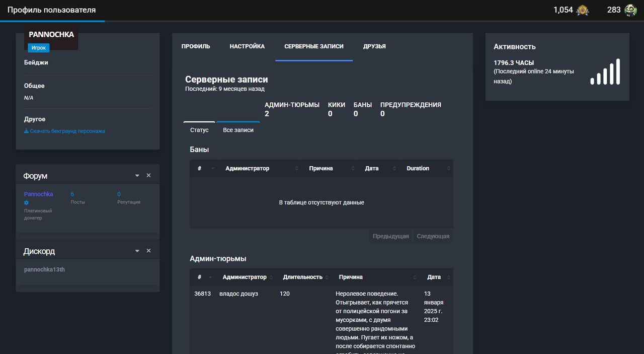
Task: Click the Предыдущая pagination button
Action: 391,236
